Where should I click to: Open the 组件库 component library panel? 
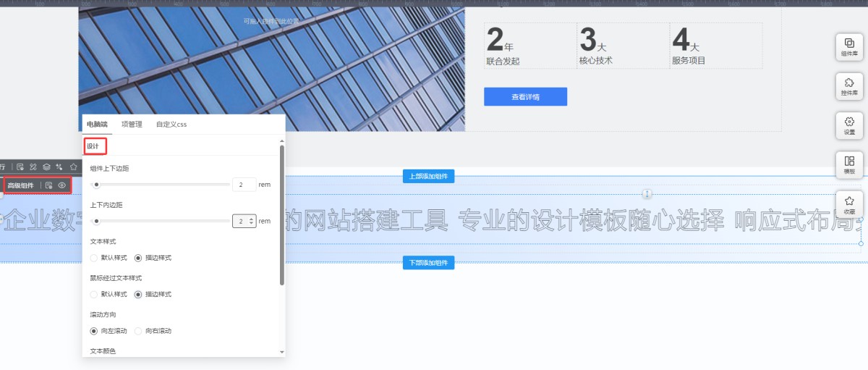pos(849,47)
